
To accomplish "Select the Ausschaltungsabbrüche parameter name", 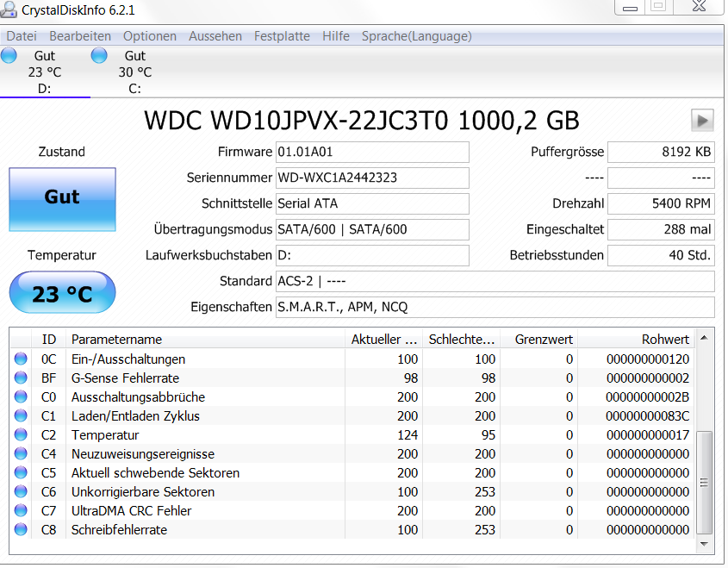I will point(138,397).
